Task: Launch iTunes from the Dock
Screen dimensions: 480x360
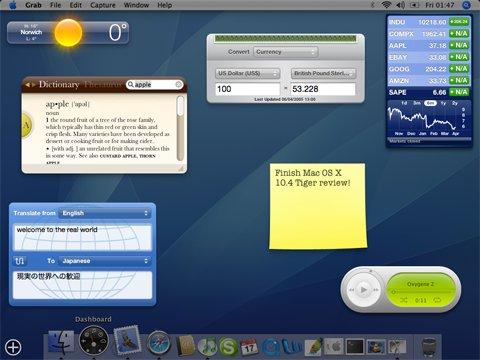Action: (x=207, y=346)
